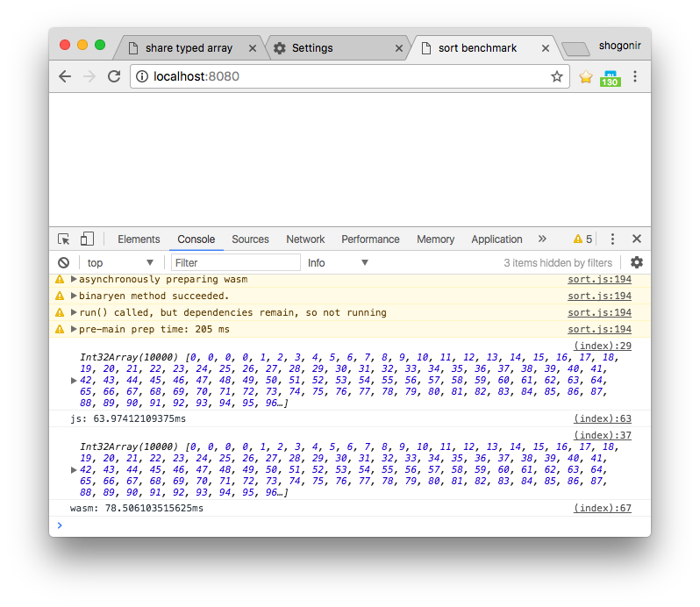Viewport: 700px width, 607px height.
Task: Open the green 130 extension icon
Action: click(x=611, y=79)
